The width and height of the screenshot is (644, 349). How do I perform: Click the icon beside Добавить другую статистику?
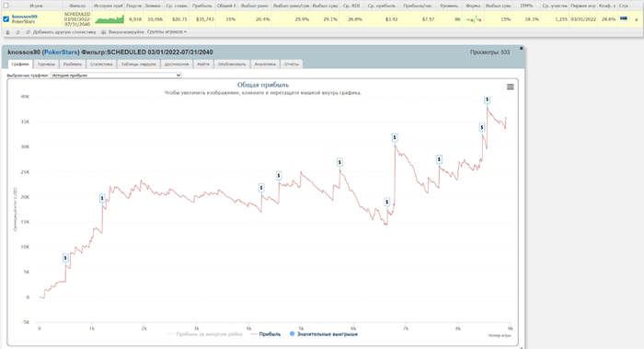(28, 32)
